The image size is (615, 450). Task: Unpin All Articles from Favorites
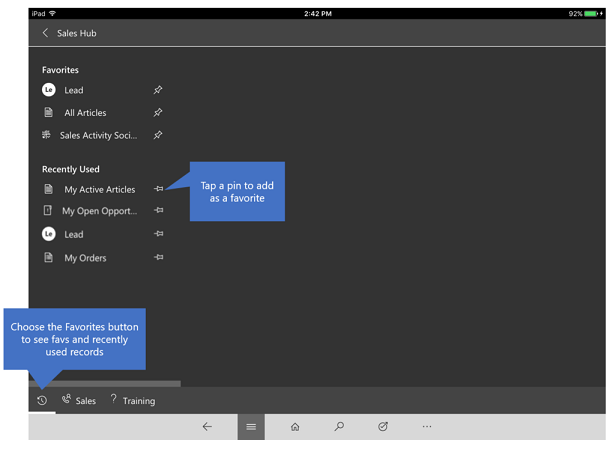pyautogui.click(x=158, y=113)
